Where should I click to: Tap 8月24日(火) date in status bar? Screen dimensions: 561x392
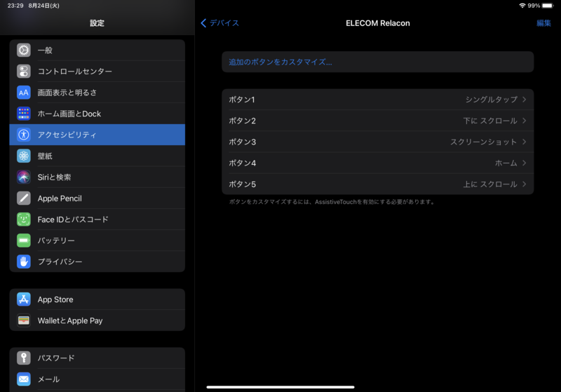pyautogui.click(x=44, y=6)
